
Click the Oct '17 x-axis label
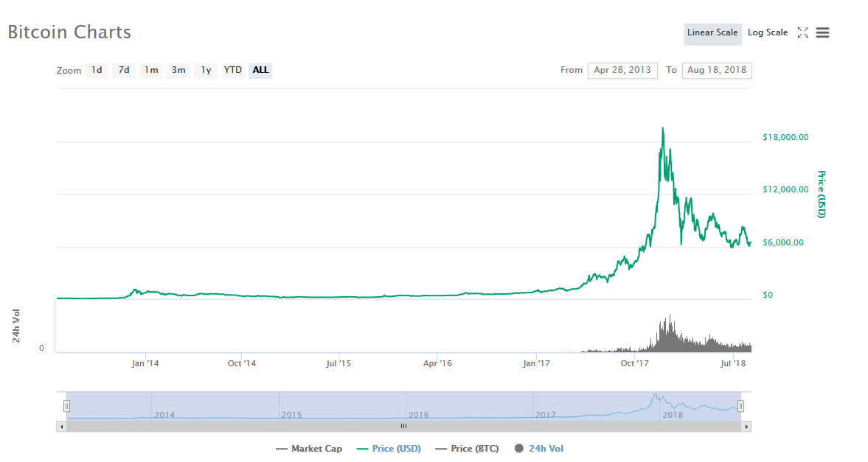634,363
